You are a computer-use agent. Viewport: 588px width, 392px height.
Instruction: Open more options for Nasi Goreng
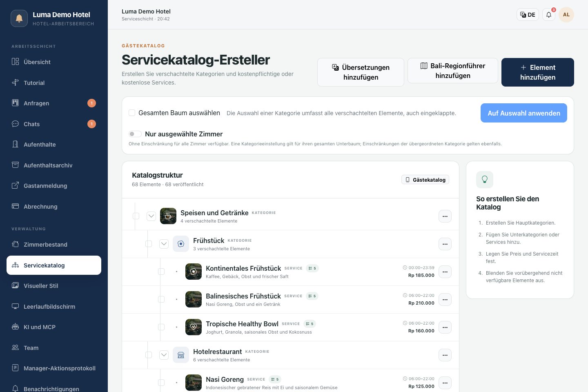tap(445, 383)
